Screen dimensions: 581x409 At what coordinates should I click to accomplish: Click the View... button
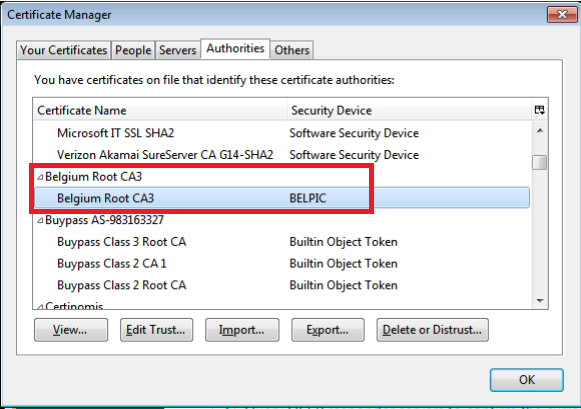point(71,330)
